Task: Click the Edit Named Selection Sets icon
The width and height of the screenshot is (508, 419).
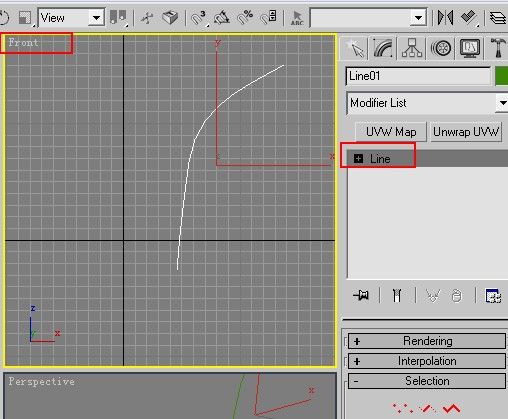Action: tap(297, 18)
